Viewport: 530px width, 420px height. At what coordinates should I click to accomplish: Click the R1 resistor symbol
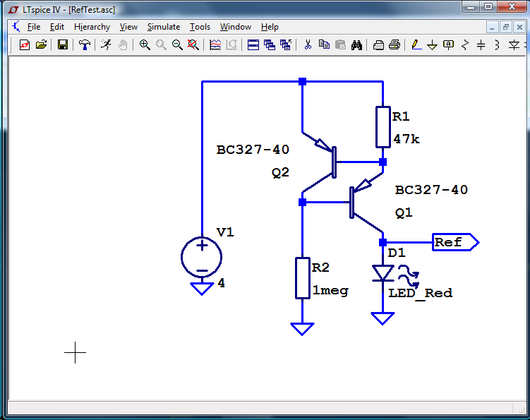click(383, 127)
